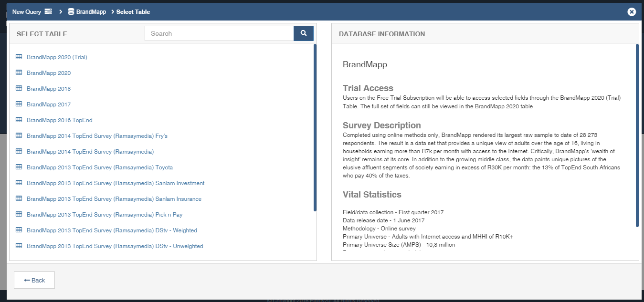The image size is (644, 302).
Task: Go to BrandMapp breadcrumb
Action: coord(87,11)
